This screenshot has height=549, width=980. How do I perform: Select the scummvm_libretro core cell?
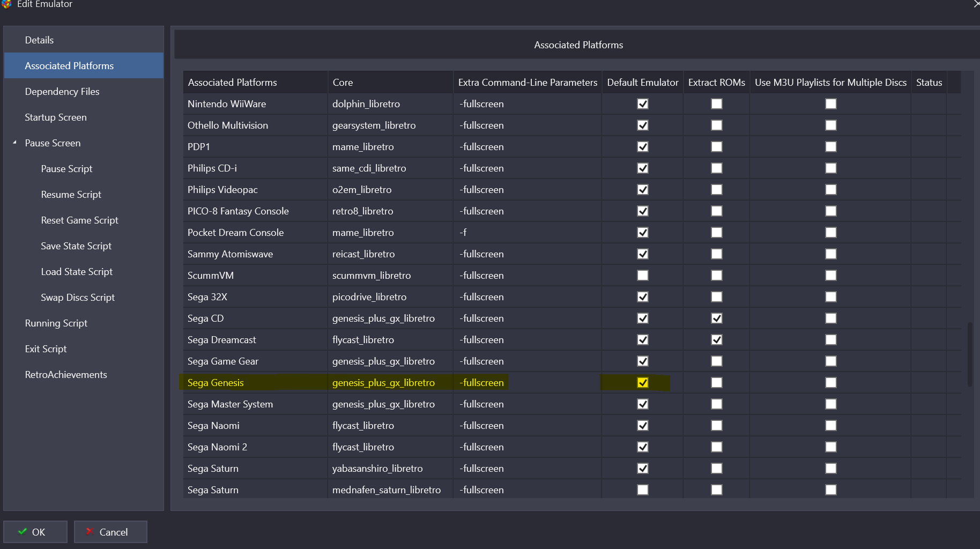click(x=390, y=276)
